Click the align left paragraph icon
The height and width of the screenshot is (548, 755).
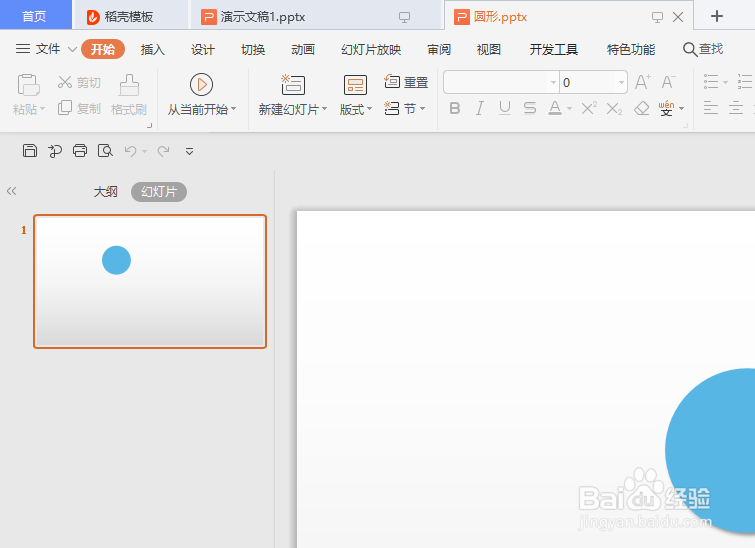[711, 108]
